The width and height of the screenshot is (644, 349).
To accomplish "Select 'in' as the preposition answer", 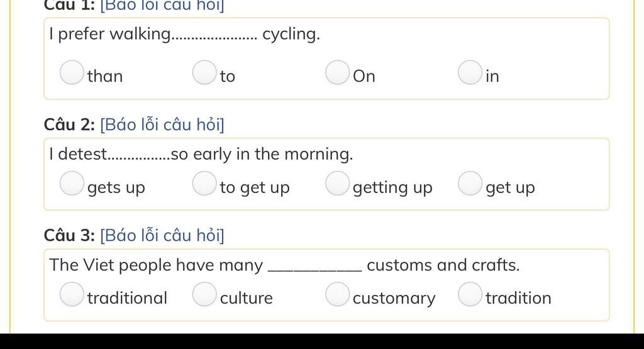I will click(x=470, y=73).
